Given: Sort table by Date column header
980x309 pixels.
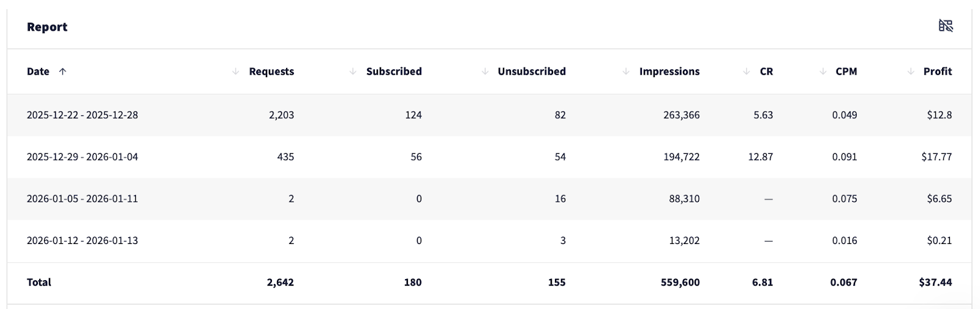Looking at the screenshot, I should pyautogui.click(x=38, y=72).
